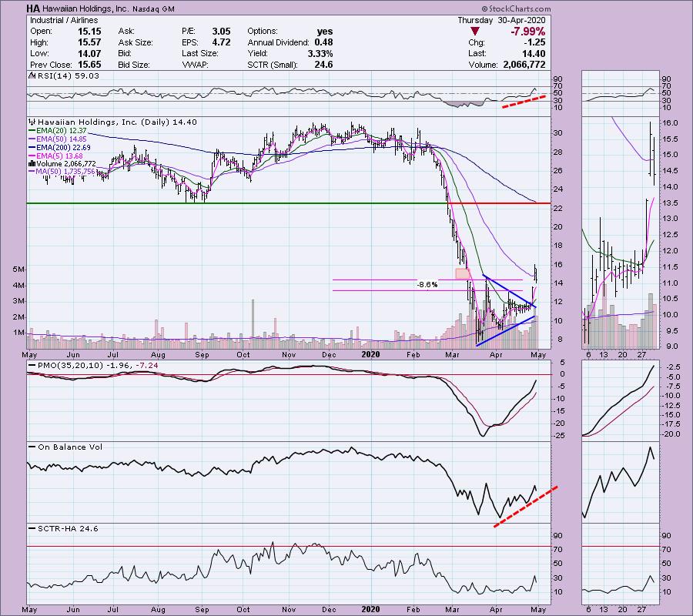
Task: Click the Hawaiian Holdings, Inc. (Daily) 14.40 legend
Action: [x=117, y=122]
